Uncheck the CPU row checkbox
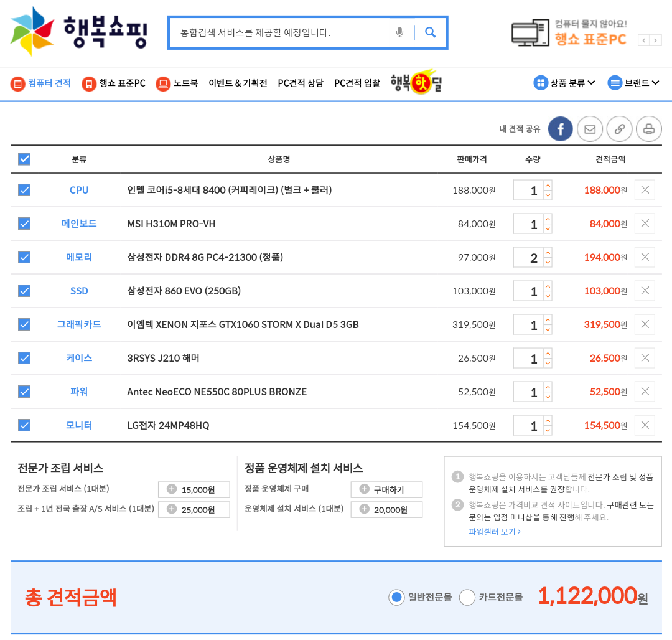Viewport: 672px width, 640px height. click(24, 190)
